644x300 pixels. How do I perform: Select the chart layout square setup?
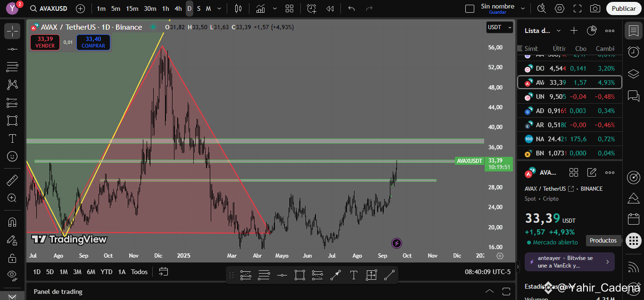[470, 8]
